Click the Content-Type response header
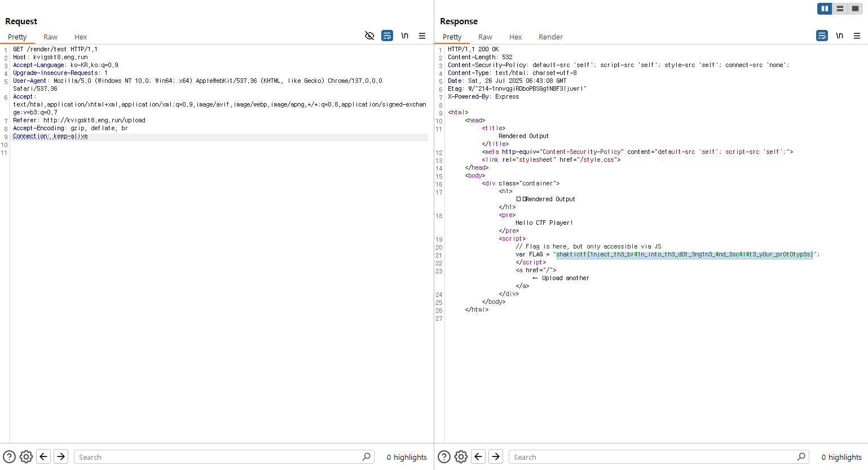The image size is (868, 470). pyautogui.click(x=512, y=73)
